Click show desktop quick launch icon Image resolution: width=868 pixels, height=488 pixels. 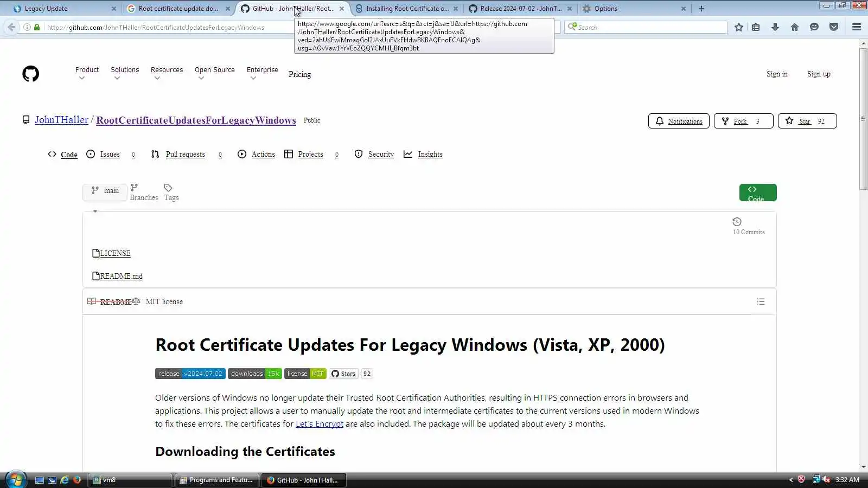click(39, 480)
